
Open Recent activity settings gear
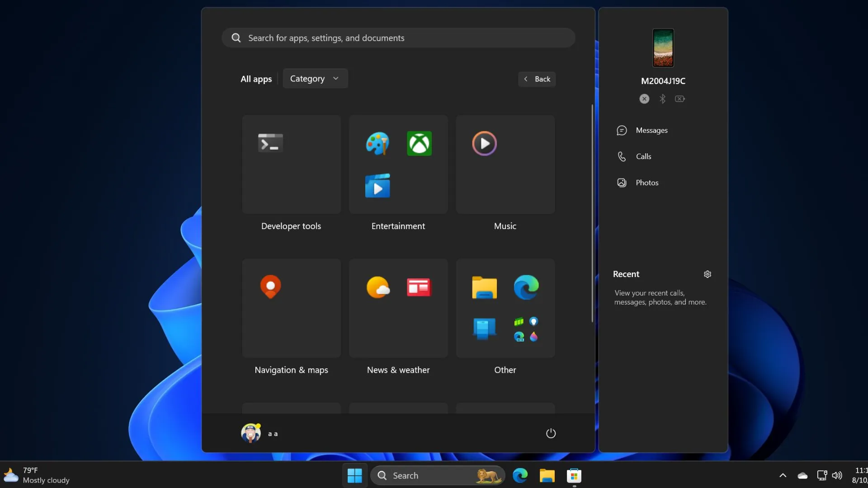pyautogui.click(x=707, y=274)
